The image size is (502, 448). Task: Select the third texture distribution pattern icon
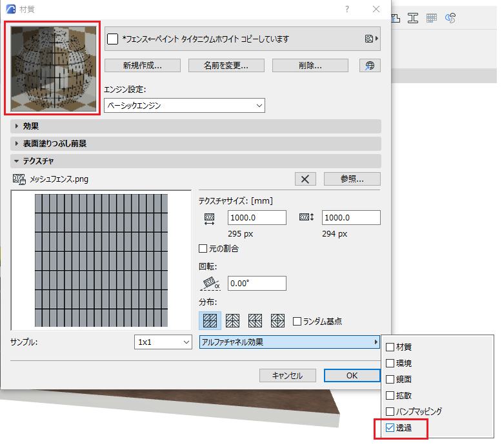pos(255,320)
